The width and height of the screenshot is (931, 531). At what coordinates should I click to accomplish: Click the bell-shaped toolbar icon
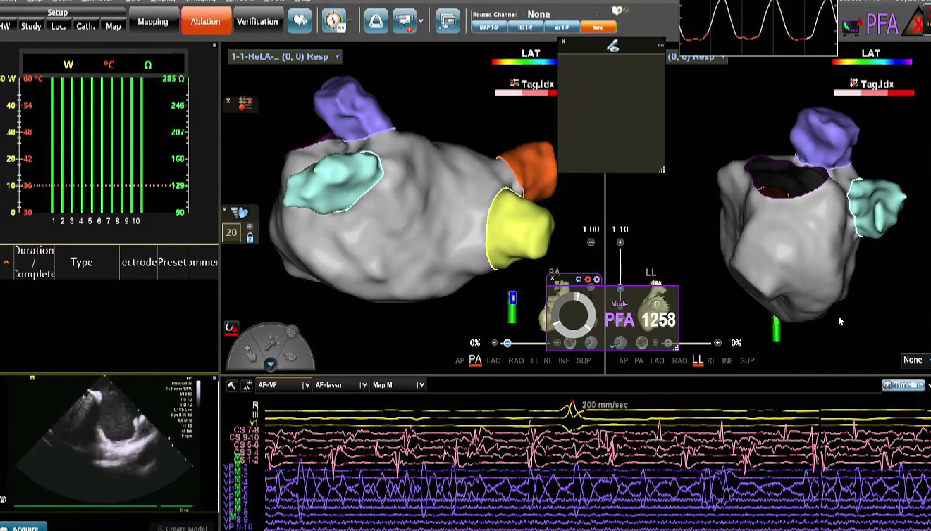(375, 19)
